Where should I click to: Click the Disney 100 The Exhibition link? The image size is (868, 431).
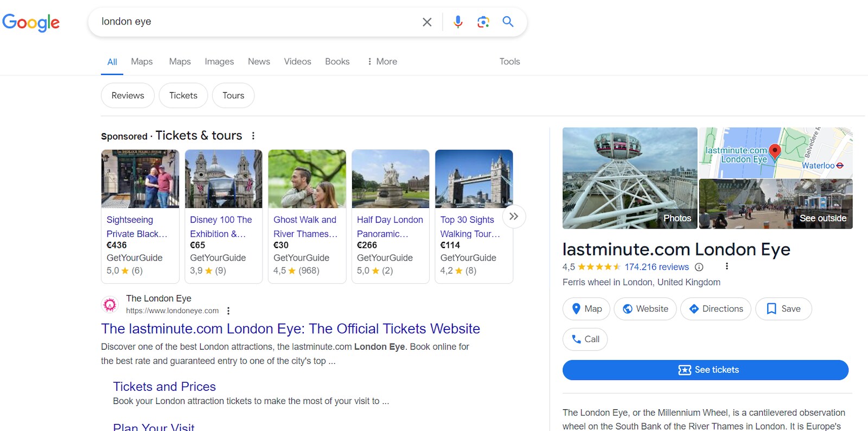tap(221, 227)
